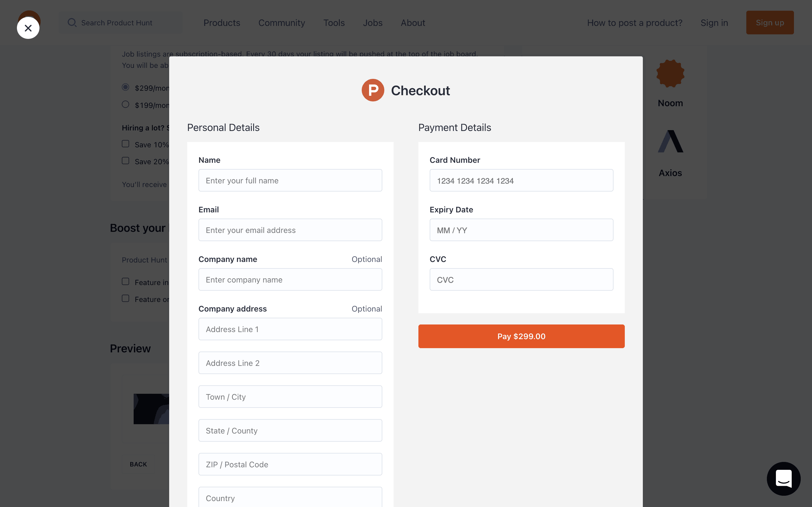This screenshot has height=507, width=812.
Task: Click the Enter your email address field
Action: click(x=290, y=230)
